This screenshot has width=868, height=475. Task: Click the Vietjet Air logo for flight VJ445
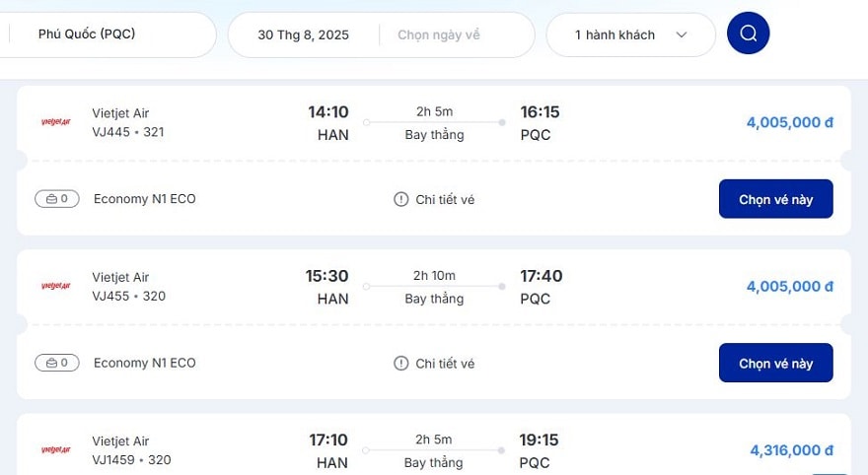pyautogui.click(x=56, y=121)
